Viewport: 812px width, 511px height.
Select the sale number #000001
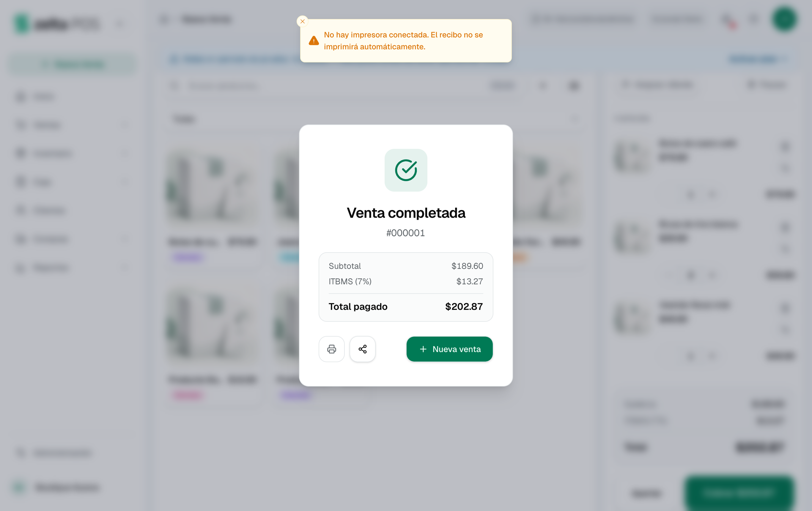click(x=406, y=233)
